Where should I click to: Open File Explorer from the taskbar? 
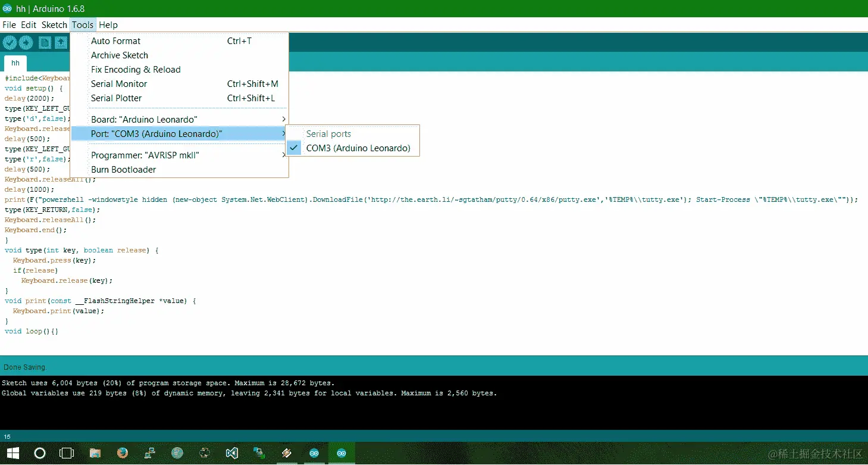[95, 453]
